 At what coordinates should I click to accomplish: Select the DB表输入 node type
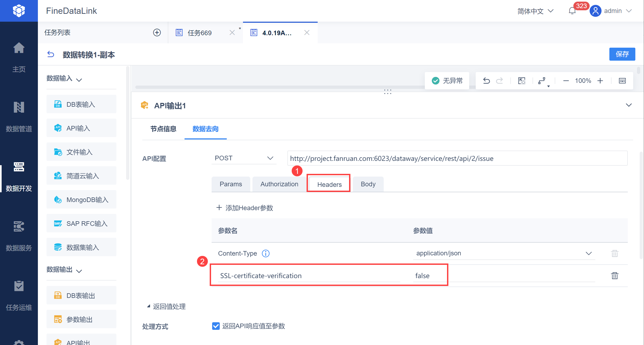tap(81, 104)
